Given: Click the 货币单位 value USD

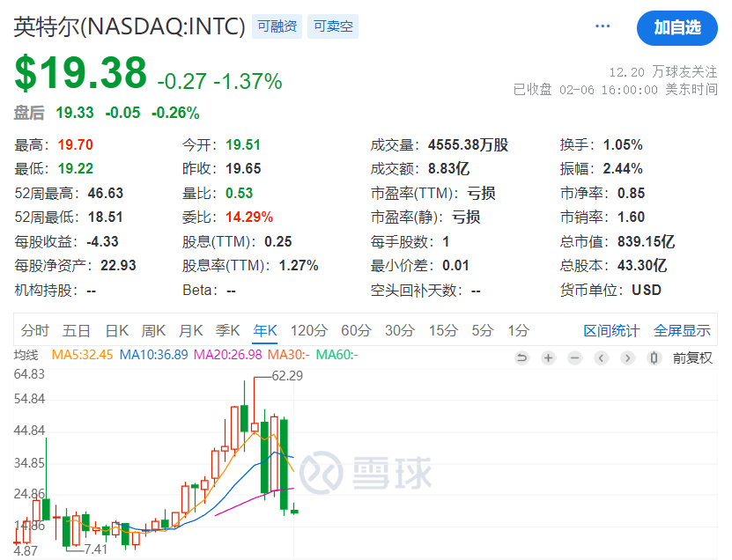Looking at the screenshot, I should [x=647, y=290].
